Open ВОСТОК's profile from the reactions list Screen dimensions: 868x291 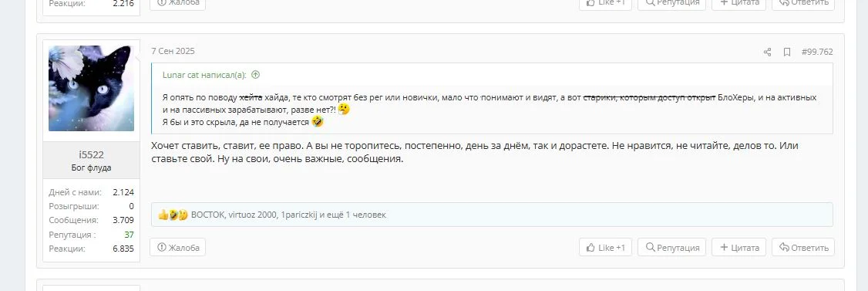click(x=207, y=215)
